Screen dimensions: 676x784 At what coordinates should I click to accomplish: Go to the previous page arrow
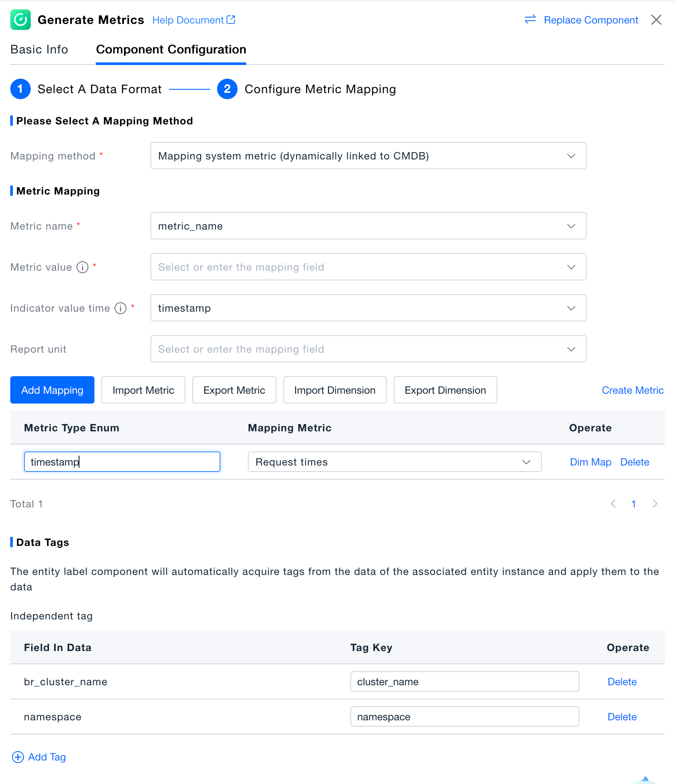point(613,504)
